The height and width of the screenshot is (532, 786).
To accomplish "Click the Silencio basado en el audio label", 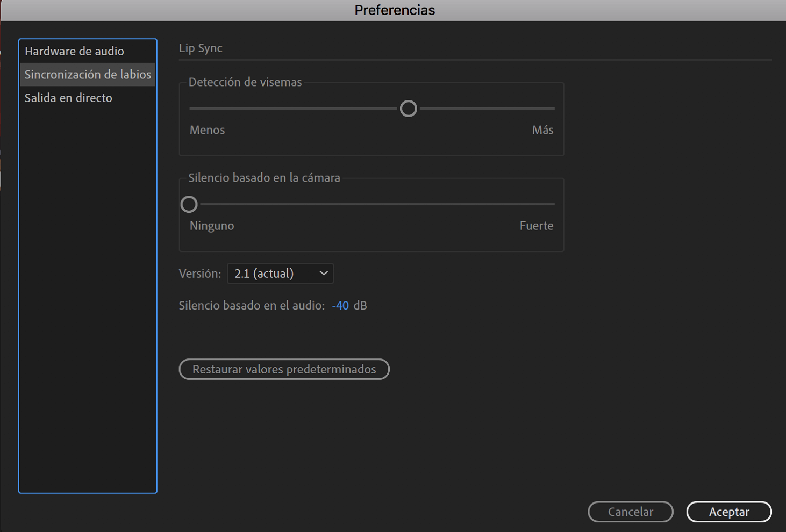I will (x=252, y=305).
